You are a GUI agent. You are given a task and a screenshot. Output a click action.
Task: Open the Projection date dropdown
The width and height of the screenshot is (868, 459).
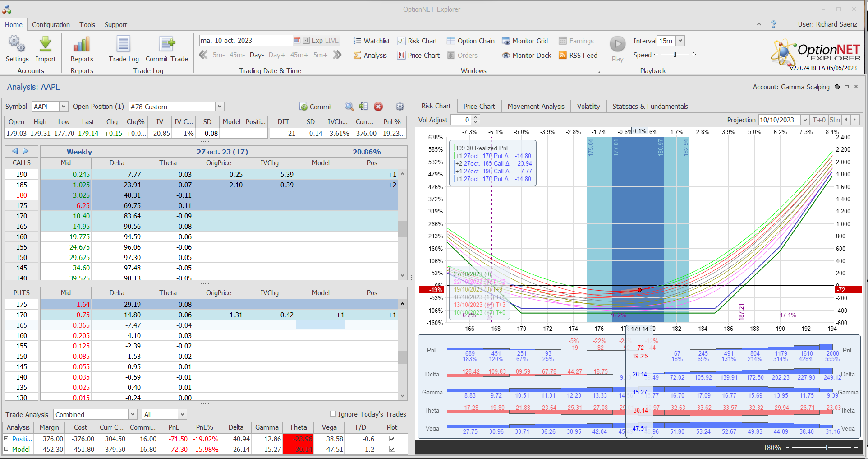pos(805,120)
